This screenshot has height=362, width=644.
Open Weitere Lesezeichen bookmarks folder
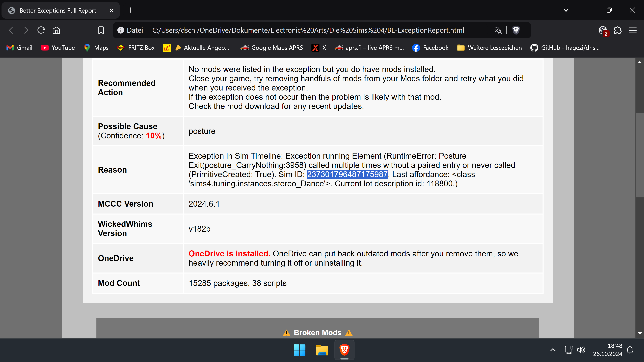click(489, 48)
